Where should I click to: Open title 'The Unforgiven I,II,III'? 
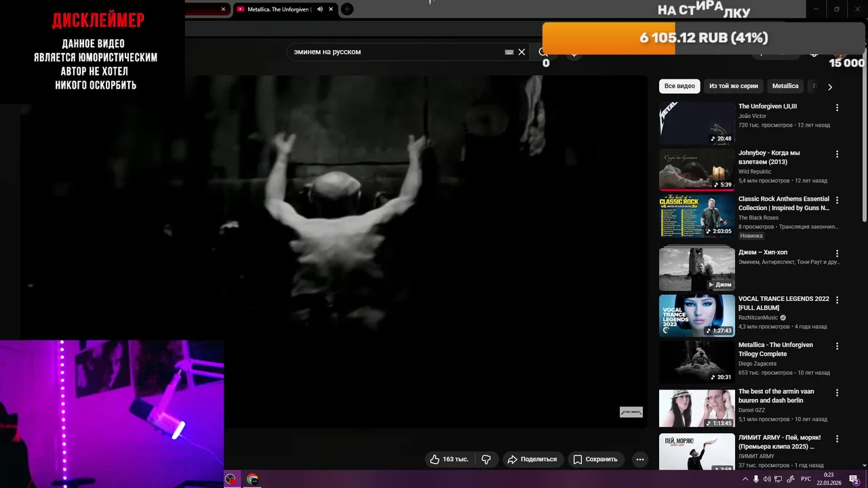pos(768,106)
